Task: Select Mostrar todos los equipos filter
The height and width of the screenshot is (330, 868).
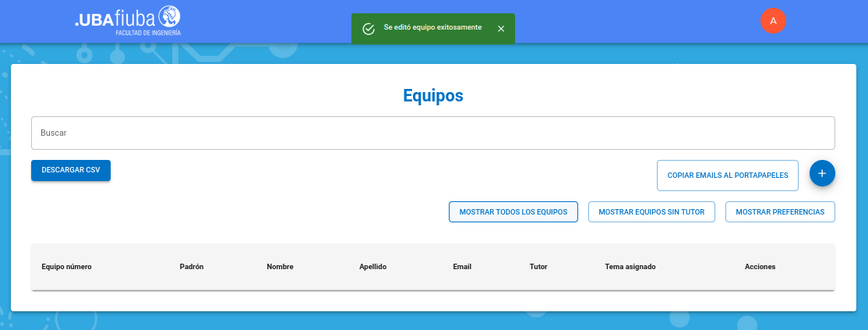Action: [513, 211]
